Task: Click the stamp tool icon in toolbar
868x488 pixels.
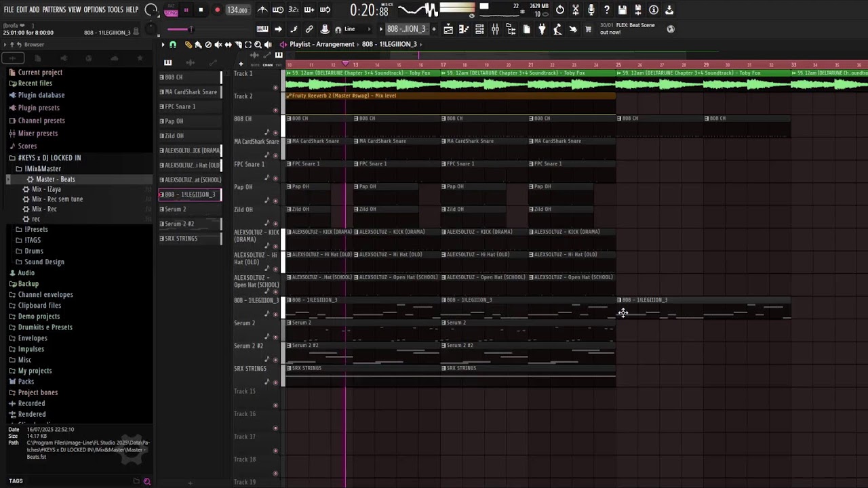Action: pyautogui.click(x=325, y=29)
